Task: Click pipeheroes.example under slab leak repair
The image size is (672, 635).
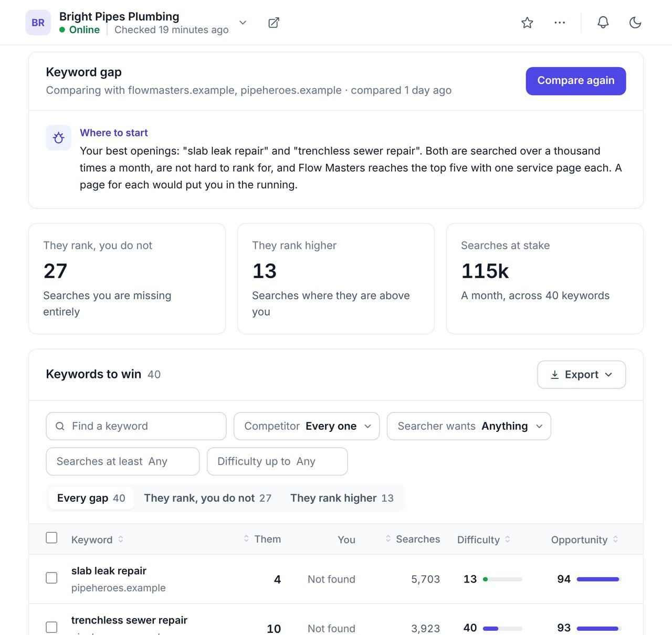Action: [119, 588]
